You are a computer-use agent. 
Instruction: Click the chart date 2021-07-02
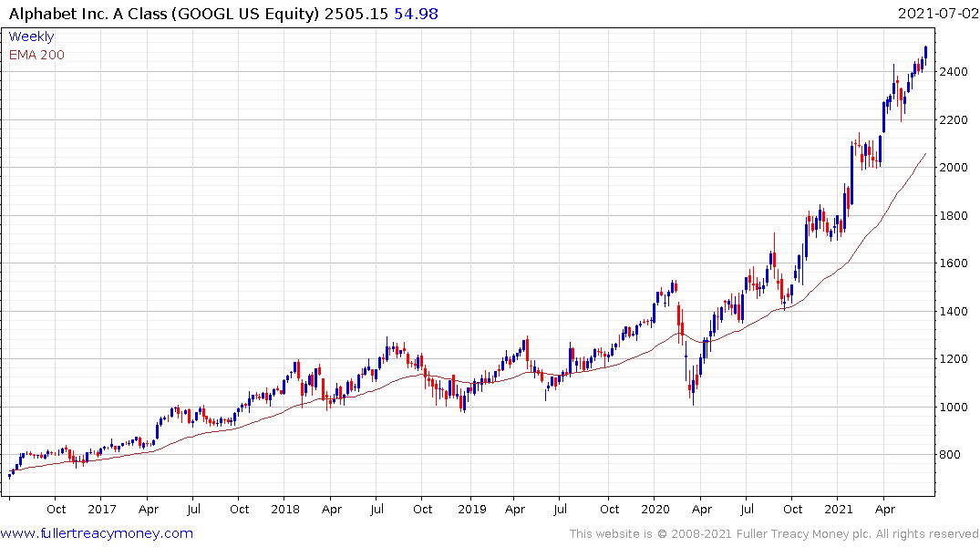937,13
